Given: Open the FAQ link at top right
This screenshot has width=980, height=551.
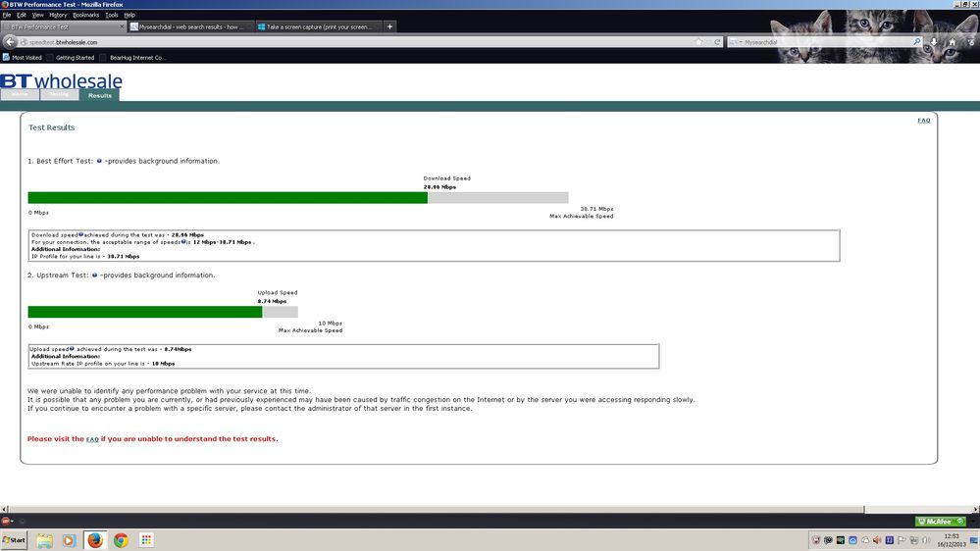Looking at the screenshot, I should coord(924,120).
